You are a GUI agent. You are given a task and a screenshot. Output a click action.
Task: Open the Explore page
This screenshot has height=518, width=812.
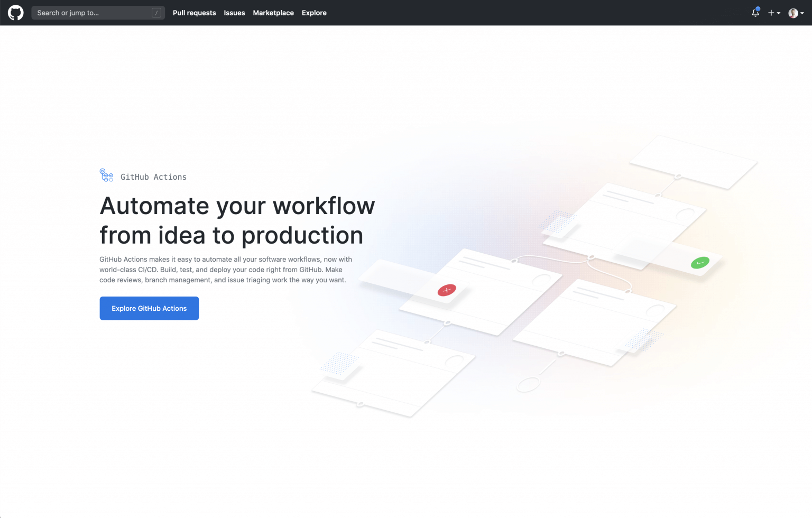point(314,13)
